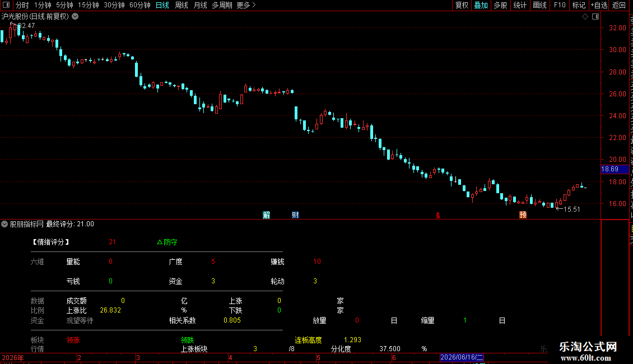Click the 上涨比 value 26.832
633x364 pixels.
[x=110, y=310]
